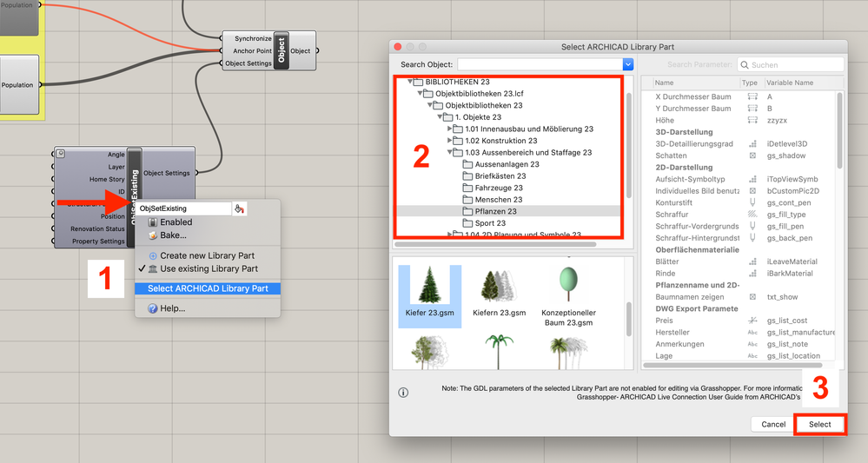Screen dimensions: 868x463
Task: Click the gs_list_location variable name
Action: tap(793, 355)
